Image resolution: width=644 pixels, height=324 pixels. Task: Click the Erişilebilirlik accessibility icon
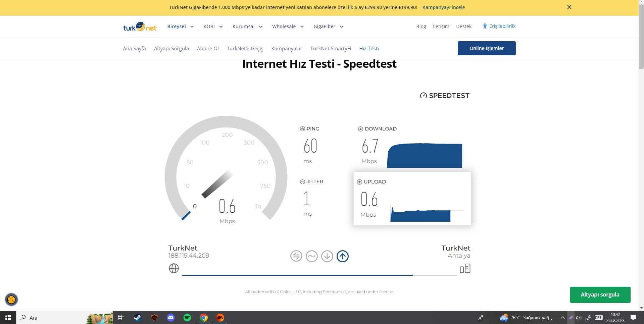click(485, 26)
